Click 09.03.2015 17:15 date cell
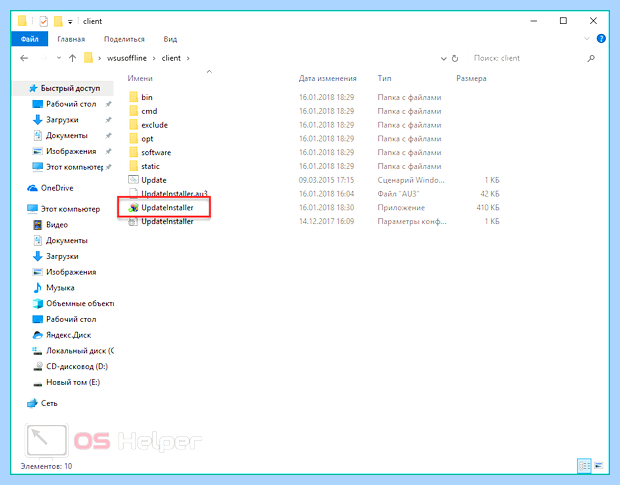 point(326,180)
